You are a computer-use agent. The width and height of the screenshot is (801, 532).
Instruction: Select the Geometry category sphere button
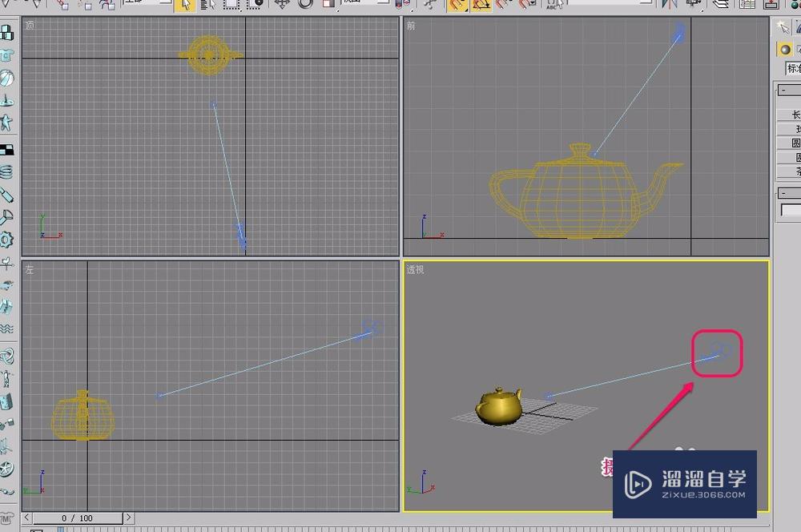click(785, 50)
